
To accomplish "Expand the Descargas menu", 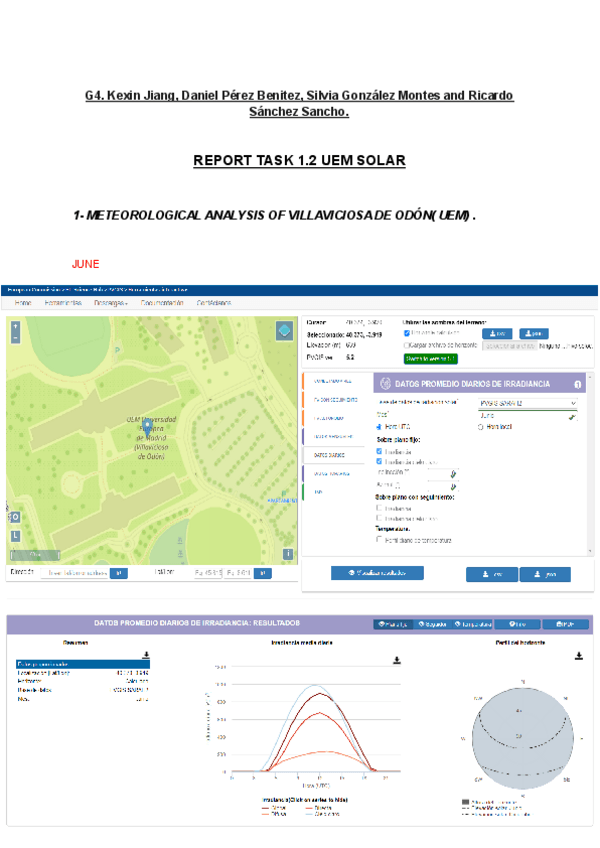I will pos(110,302).
